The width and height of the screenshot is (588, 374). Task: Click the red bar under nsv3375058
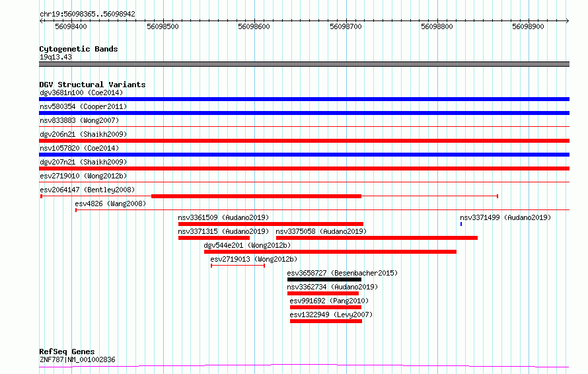coord(377,238)
